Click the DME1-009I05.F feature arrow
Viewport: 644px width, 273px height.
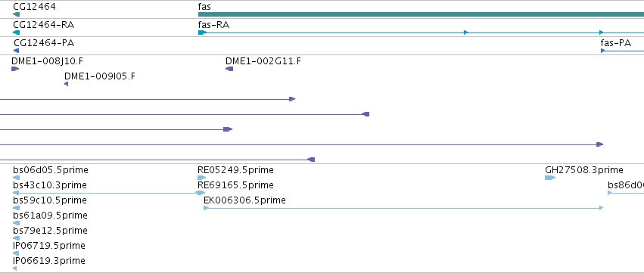(x=66, y=84)
